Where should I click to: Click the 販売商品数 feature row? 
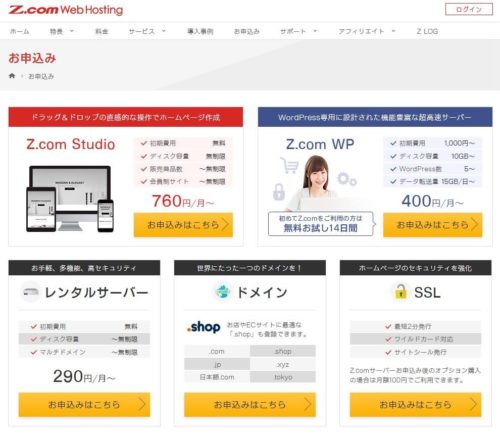pyautogui.click(x=183, y=169)
